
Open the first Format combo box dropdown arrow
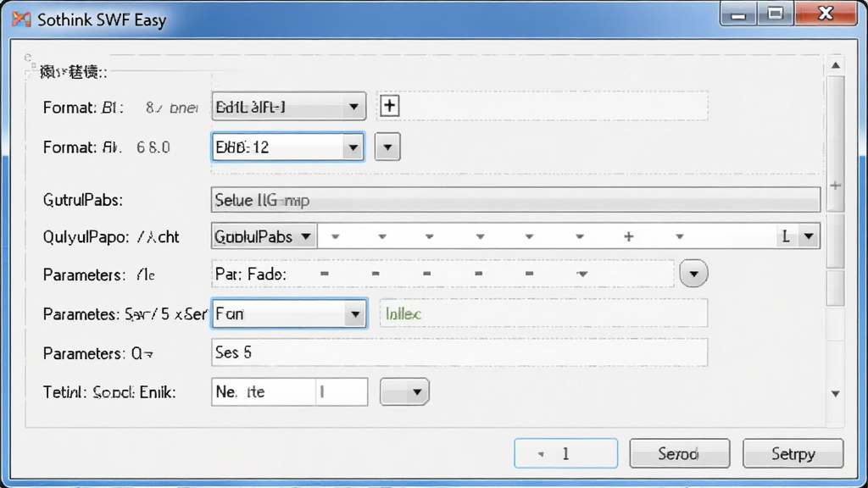point(353,107)
